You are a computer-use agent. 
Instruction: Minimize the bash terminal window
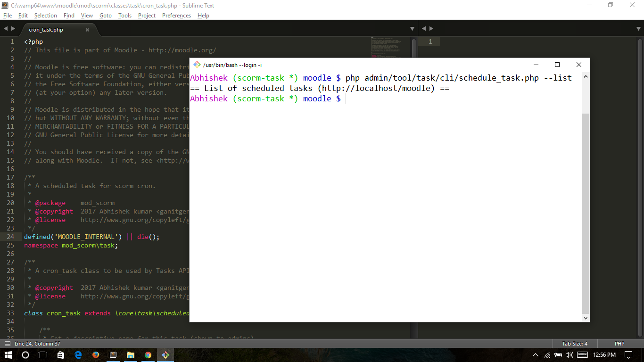click(x=536, y=65)
